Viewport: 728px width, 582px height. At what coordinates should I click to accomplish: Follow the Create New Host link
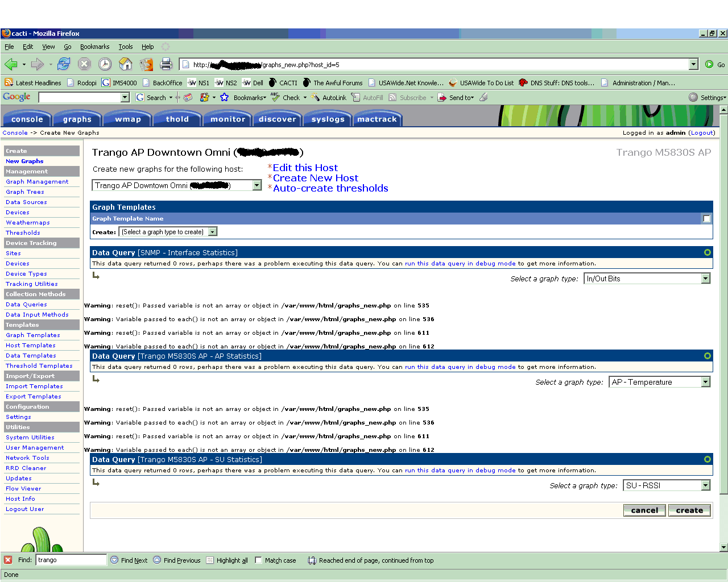coord(315,178)
